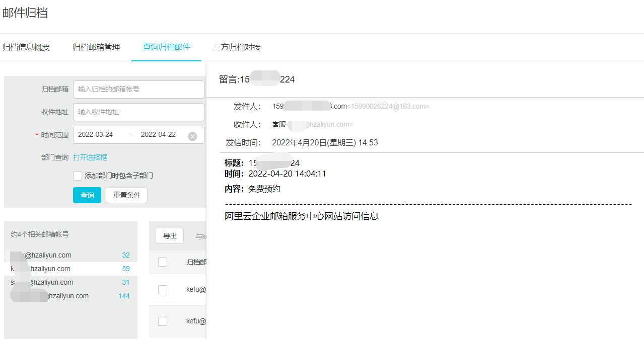Click the 收件地址 input field
The image size is (644, 339).
138,112
